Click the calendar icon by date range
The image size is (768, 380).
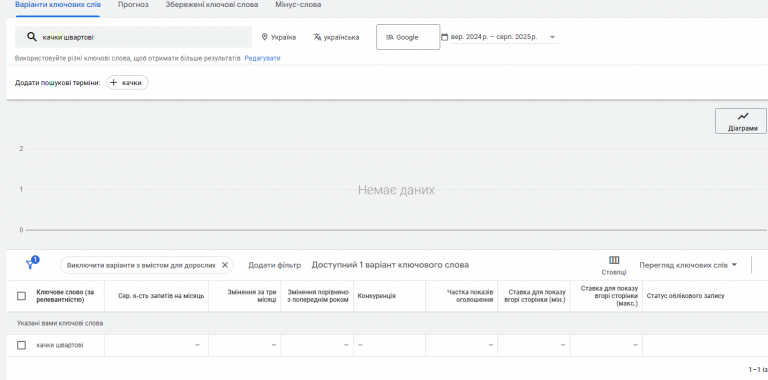(445, 37)
